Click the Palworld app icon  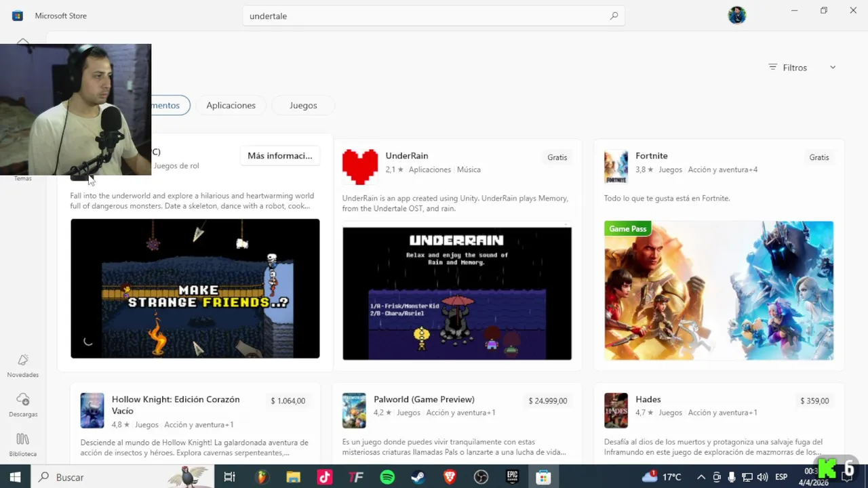(354, 410)
